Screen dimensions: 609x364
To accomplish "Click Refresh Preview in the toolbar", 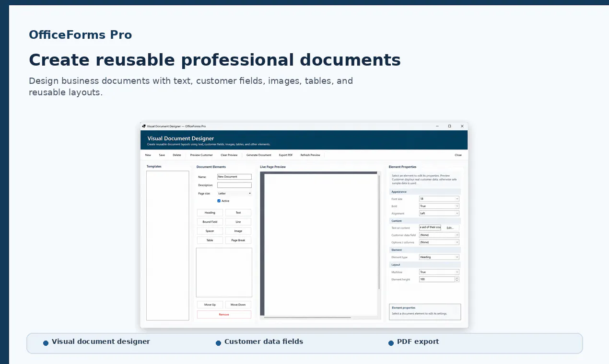I will click(x=310, y=155).
